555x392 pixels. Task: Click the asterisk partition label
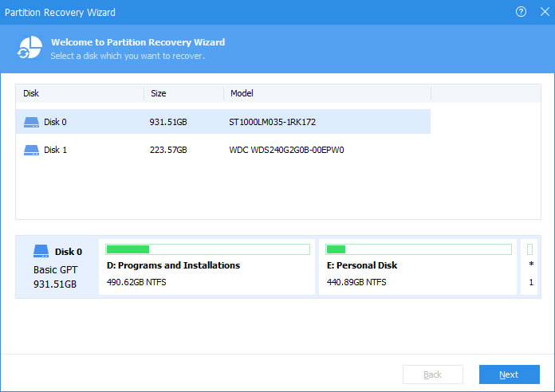coord(531,264)
